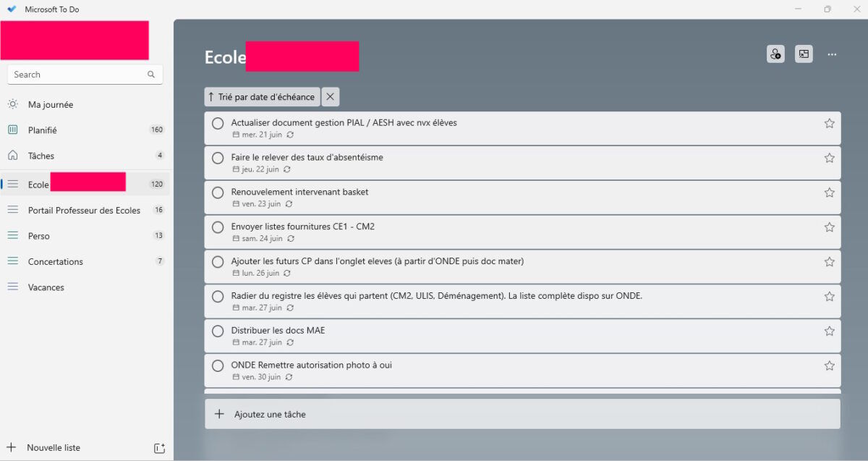Viewport: 868px width, 461px height.
Task: Star the Actualiser document gestion PIAL task
Action: point(830,123)
